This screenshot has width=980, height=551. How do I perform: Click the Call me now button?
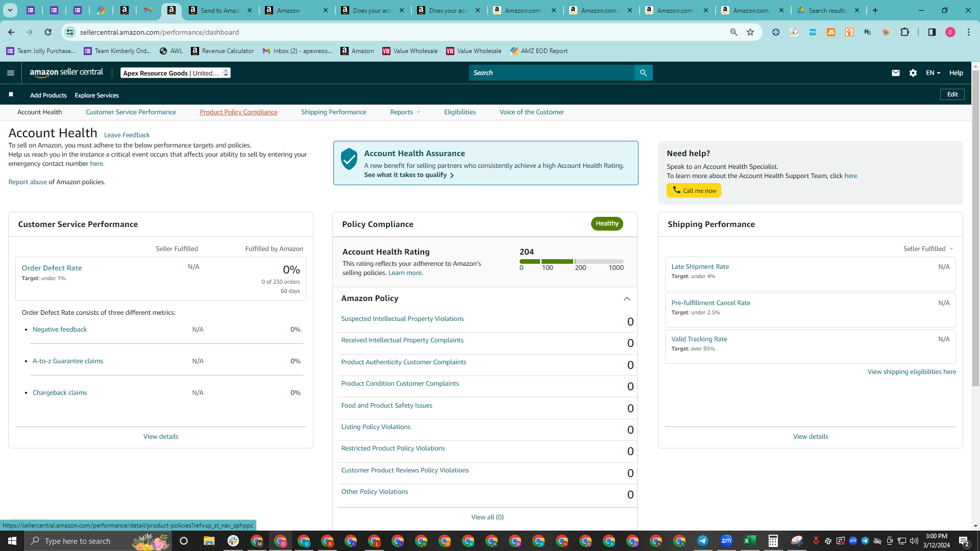pos(694,190)
